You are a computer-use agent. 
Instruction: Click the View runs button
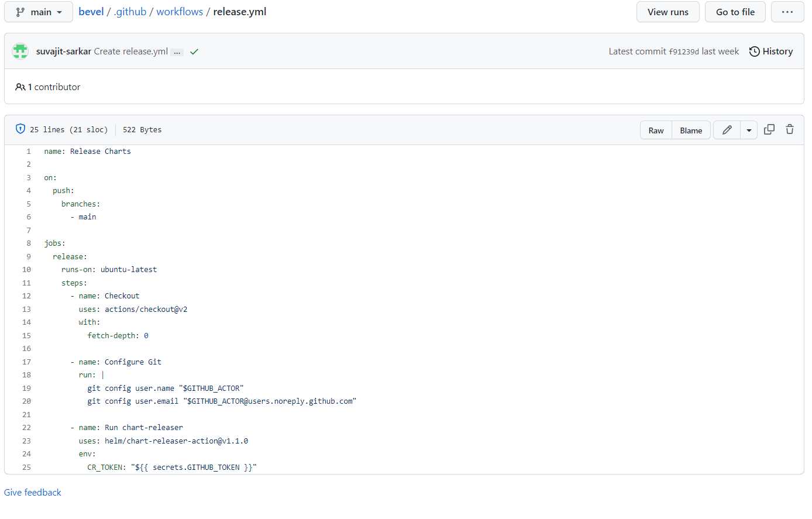pos(668,12)
